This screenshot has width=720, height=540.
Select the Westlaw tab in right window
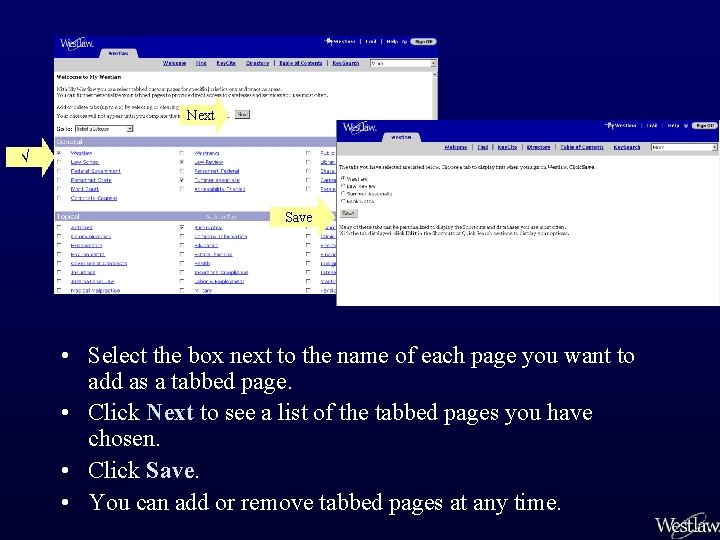point(401,137)
